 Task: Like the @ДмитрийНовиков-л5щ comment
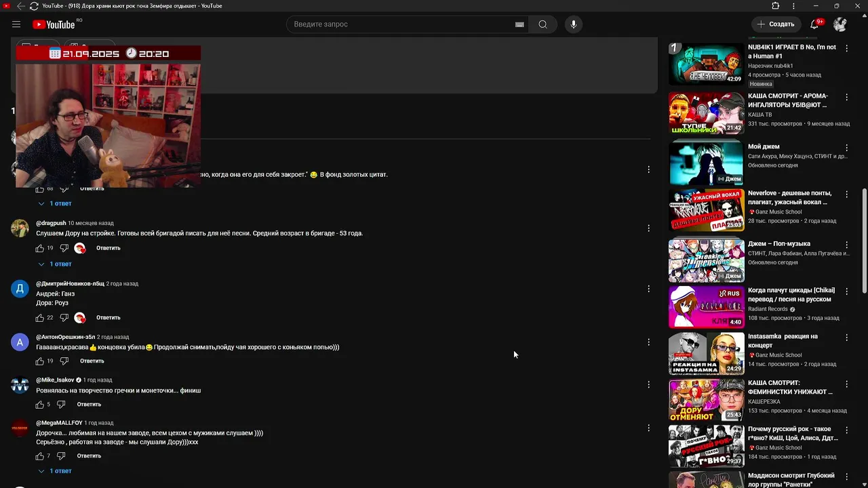tap(39, 318)
